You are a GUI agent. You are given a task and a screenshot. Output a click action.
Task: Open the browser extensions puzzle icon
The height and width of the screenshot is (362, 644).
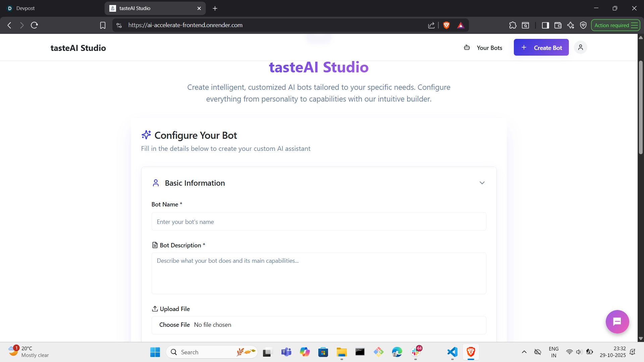pos(513,25)
